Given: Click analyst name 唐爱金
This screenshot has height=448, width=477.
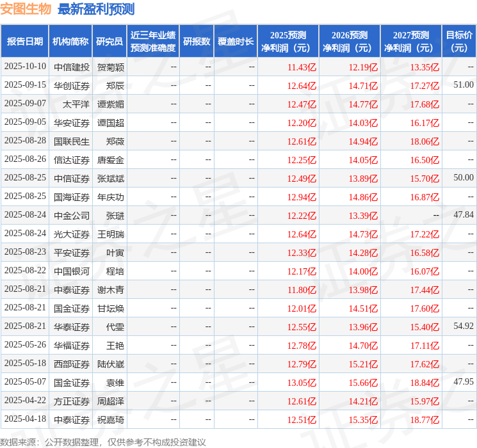Looking at the screenshot, I should [111, 160].
